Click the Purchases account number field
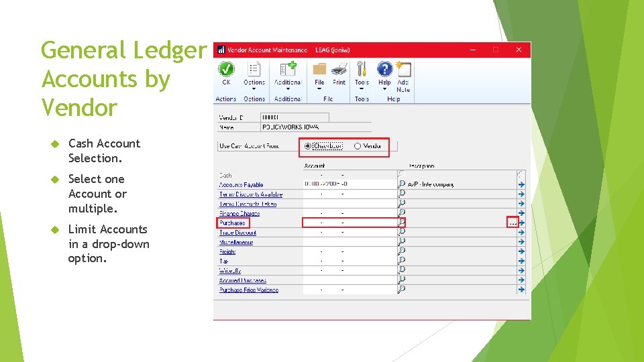This screenshot has width=644, height=362. 350,223
